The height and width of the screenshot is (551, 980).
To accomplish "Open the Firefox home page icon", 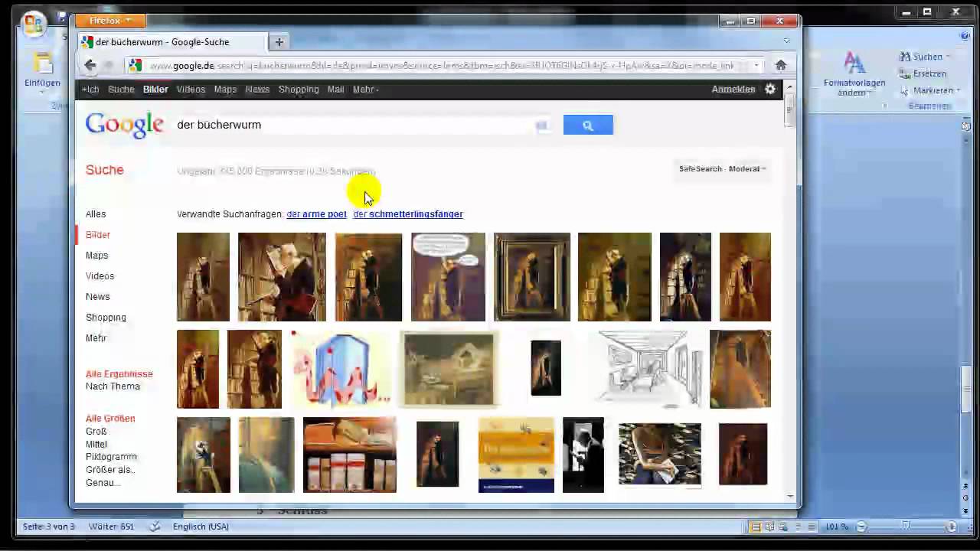I will point(781,66).
